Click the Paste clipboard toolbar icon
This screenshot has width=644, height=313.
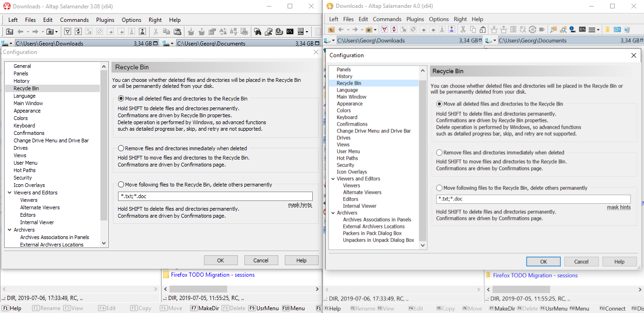click(178, 31)
